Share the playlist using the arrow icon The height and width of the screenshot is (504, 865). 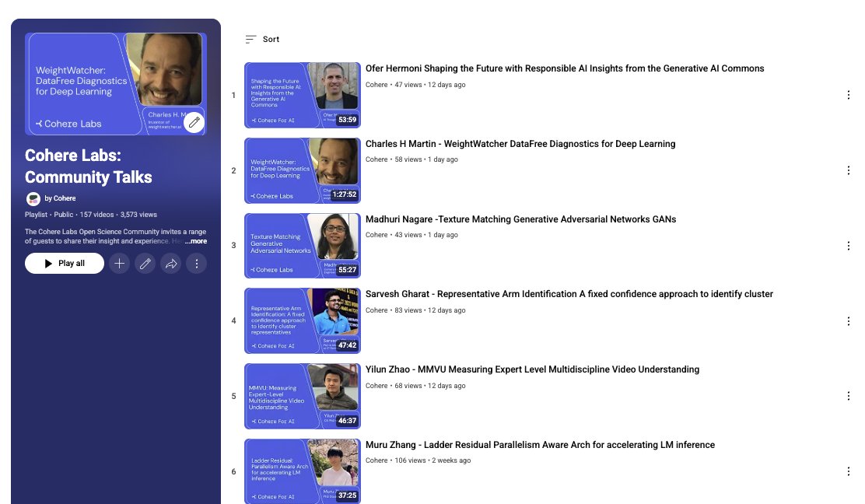pyautogui.click(x=170, y=263)
